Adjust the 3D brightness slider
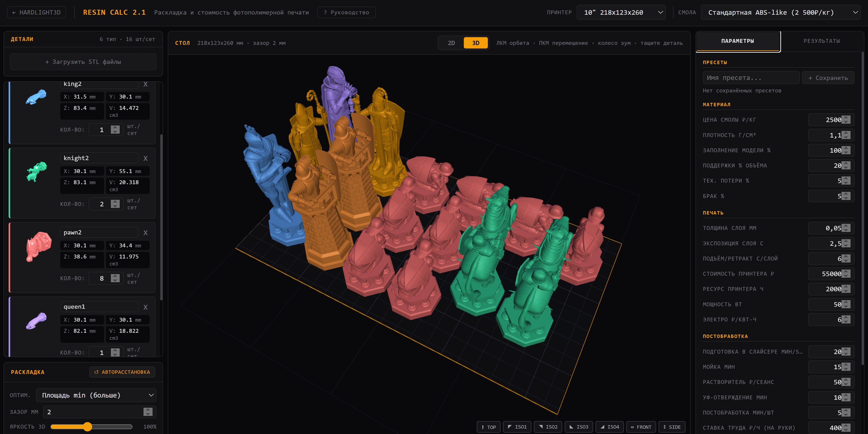Image resolution: width=868 pixels, height=434 pixels. pos(88,427)
